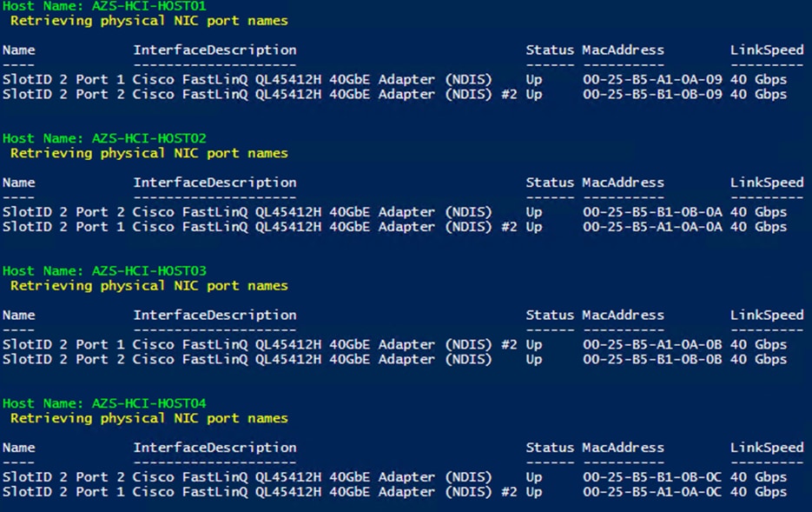Choose HOST04's SlotID 2 Port 1 name
812x512 pixels.
pyautogui.click(x=63, y=492)
